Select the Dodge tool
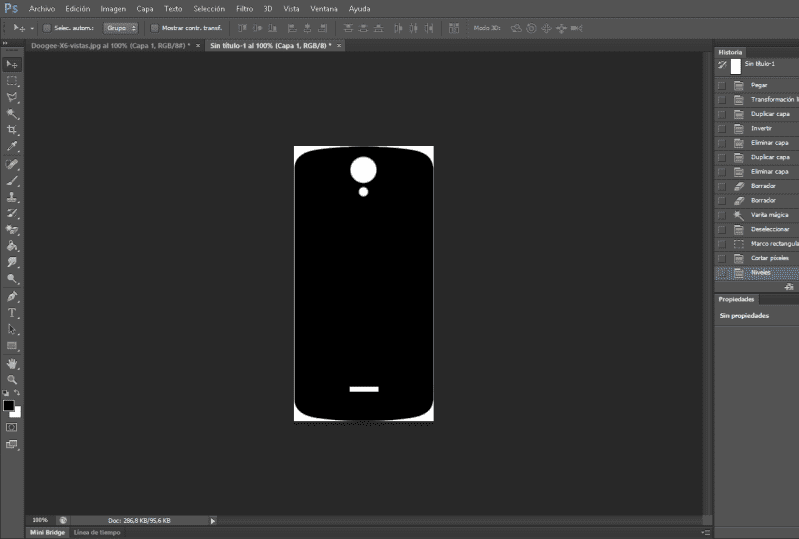 tap(12, 279)
